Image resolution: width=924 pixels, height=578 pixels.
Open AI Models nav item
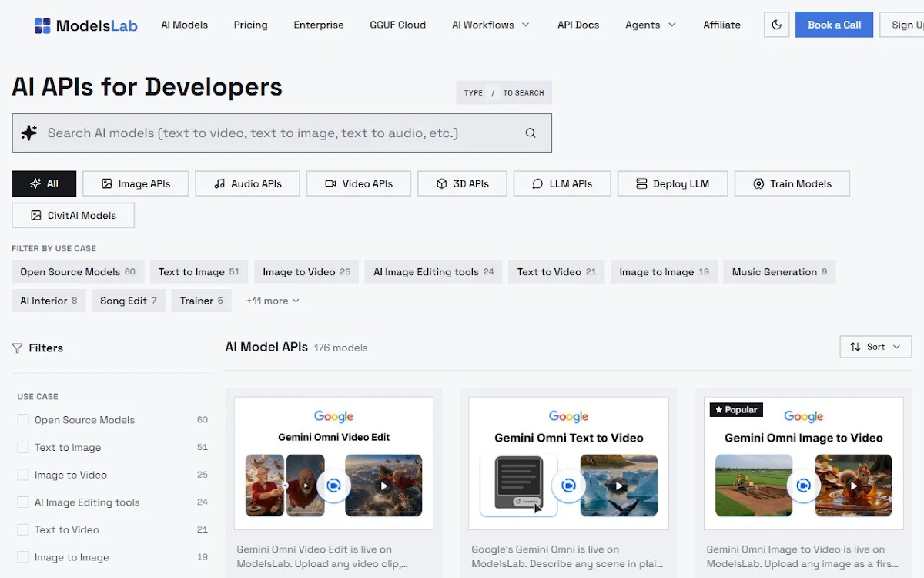(184, 25)
